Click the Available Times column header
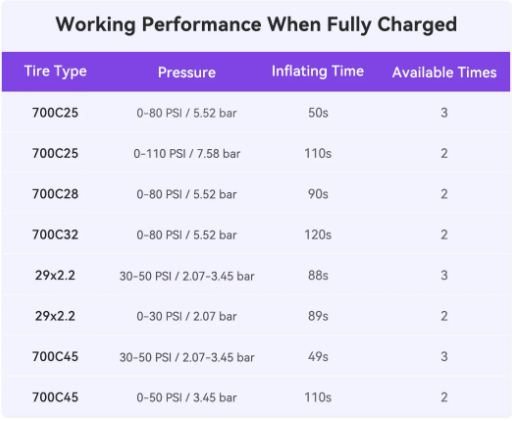 tap(444, 73)
